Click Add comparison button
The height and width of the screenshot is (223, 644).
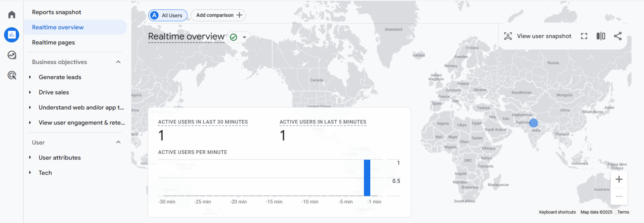[219, 15]
